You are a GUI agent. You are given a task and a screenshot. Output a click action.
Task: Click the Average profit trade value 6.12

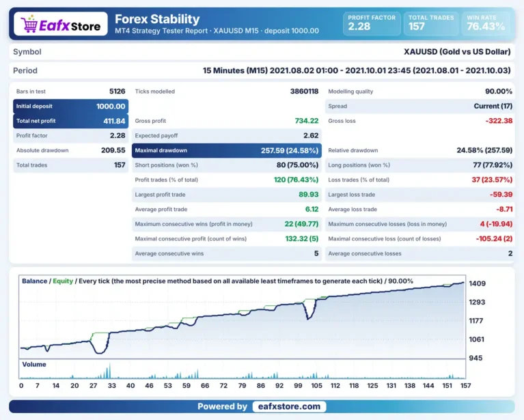tap(312, 209)
